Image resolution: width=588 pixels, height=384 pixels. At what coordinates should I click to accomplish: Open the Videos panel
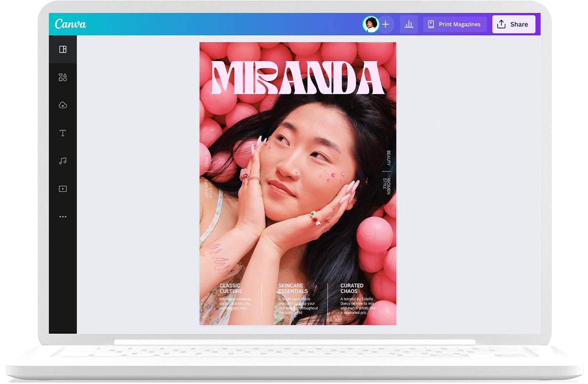tap(62, 188)
